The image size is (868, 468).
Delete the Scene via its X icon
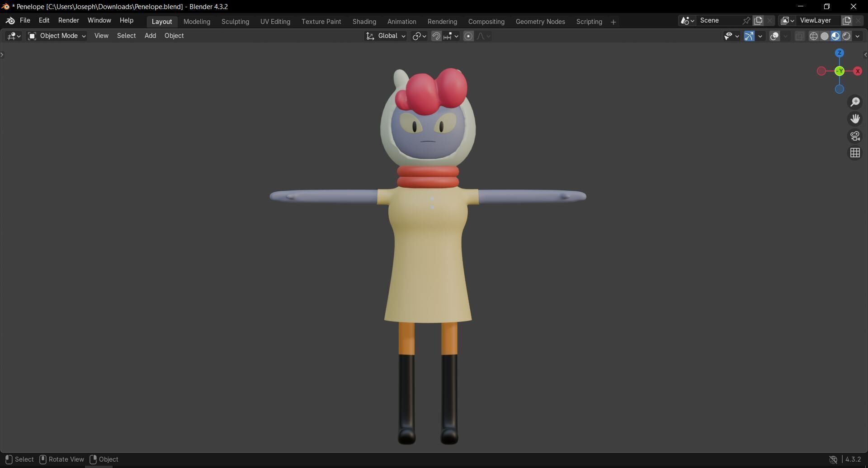point(769,21)
